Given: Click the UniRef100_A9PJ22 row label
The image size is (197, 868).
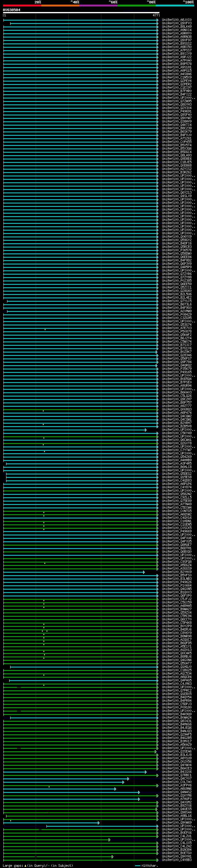Looking at the screenshot, I should tap(177, 57).
